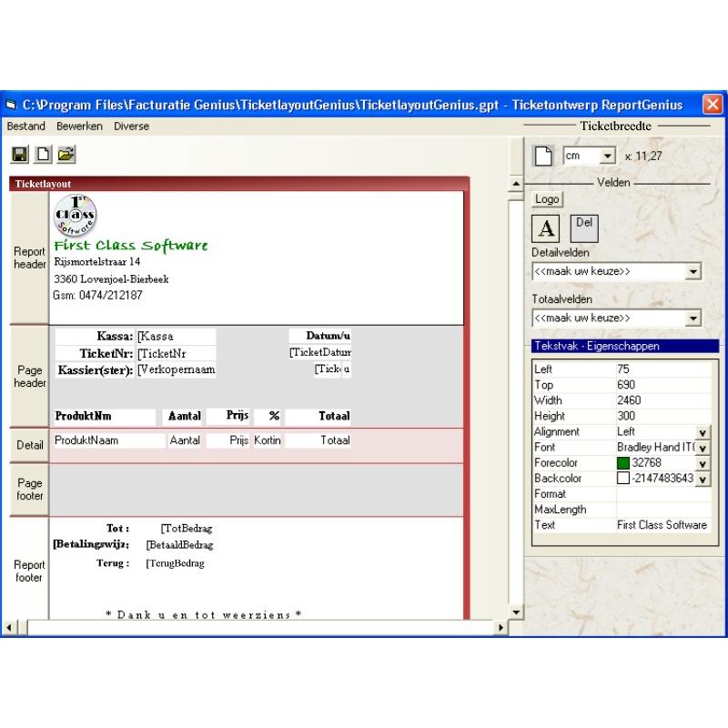728x728 pixels.
Task: Close the Ticketontwerp ReportGenius window
Action: (x=713, y=104)
